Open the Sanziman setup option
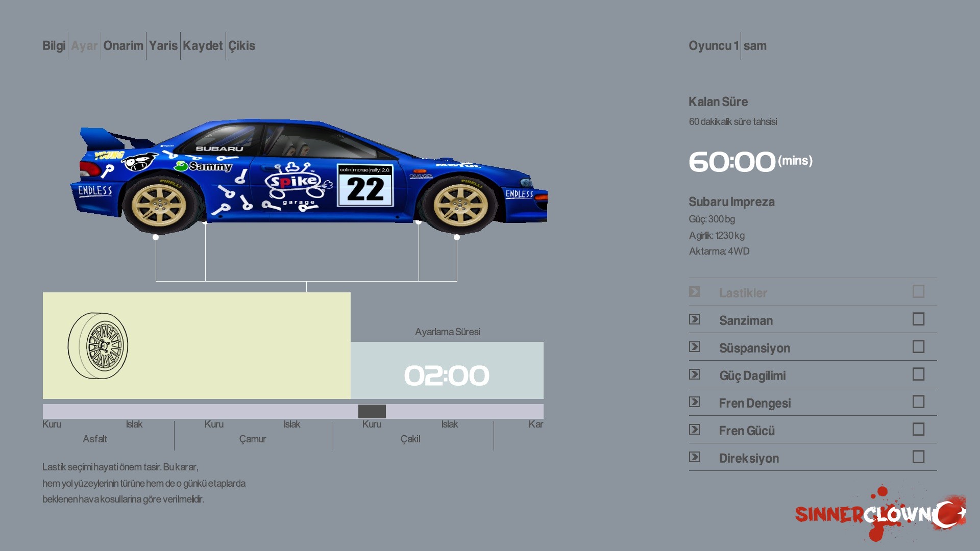980x551 pixels. [813, 320]
